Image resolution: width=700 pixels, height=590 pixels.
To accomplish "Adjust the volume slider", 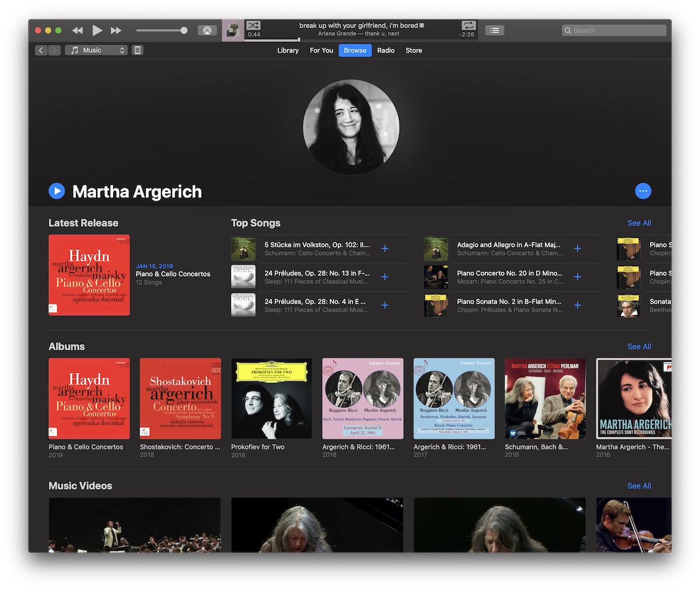I will point(161,30).
